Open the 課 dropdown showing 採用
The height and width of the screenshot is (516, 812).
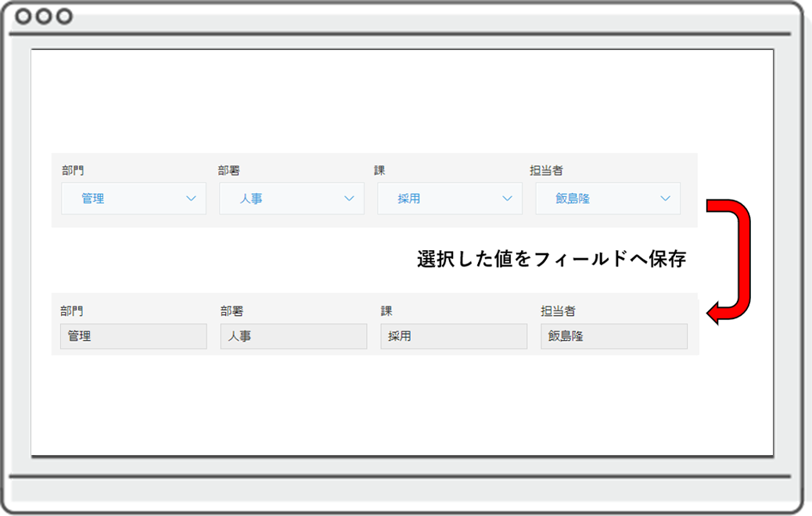[x=450, y=199]
